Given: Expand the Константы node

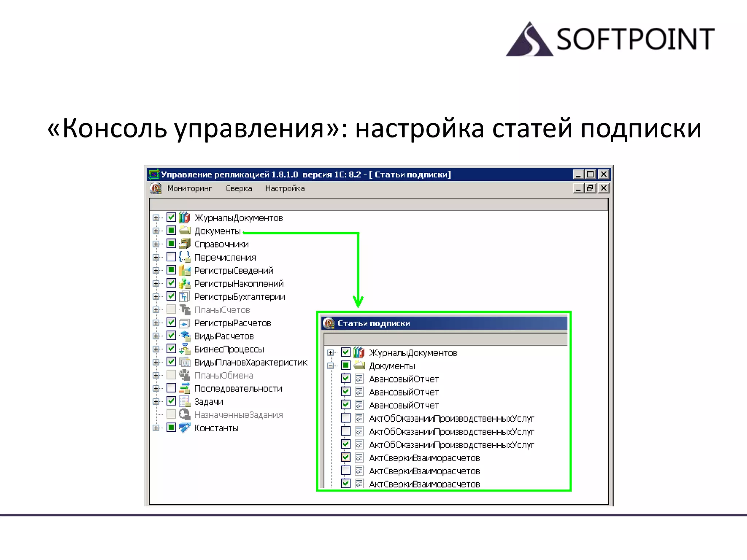Looking at the screenshot, I should 156,428.
